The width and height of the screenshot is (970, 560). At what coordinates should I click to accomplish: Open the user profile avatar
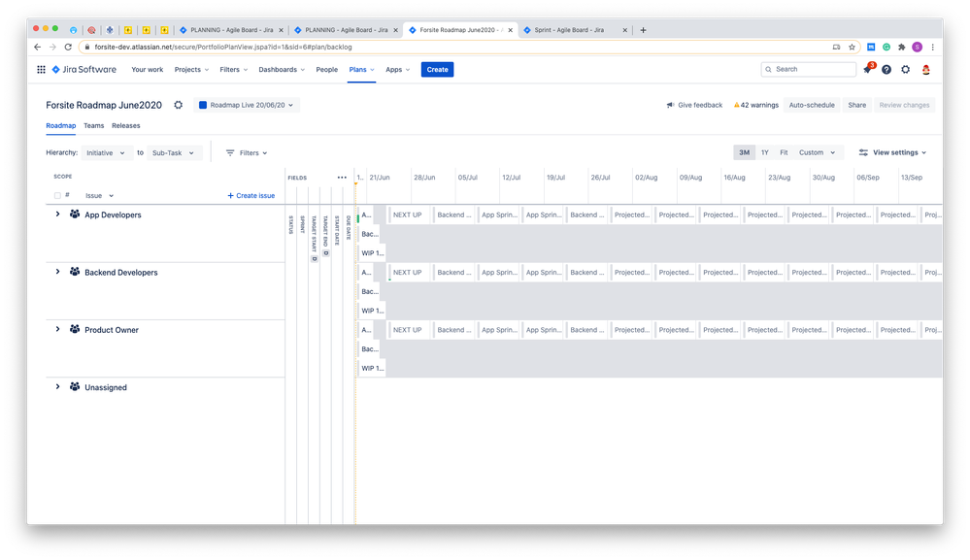click(x=926, y=70)
